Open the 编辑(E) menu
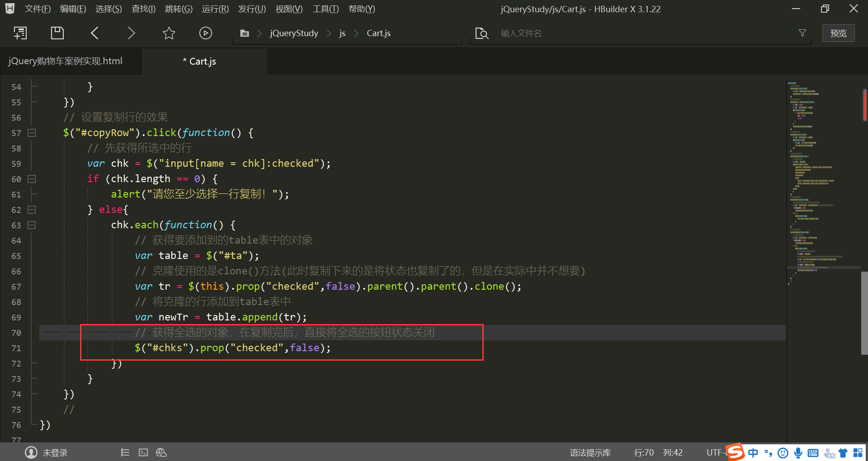 73,9
